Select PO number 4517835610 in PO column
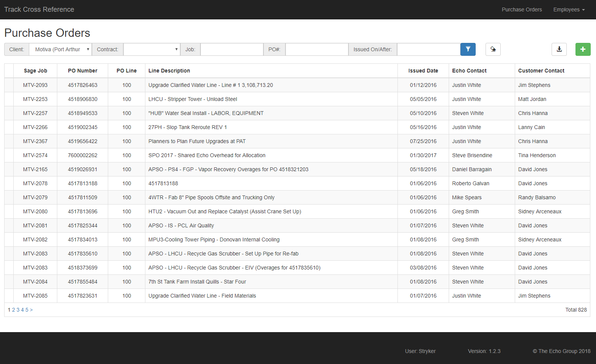596x364 pixels. pyautogui.click(x=82, y=254)
